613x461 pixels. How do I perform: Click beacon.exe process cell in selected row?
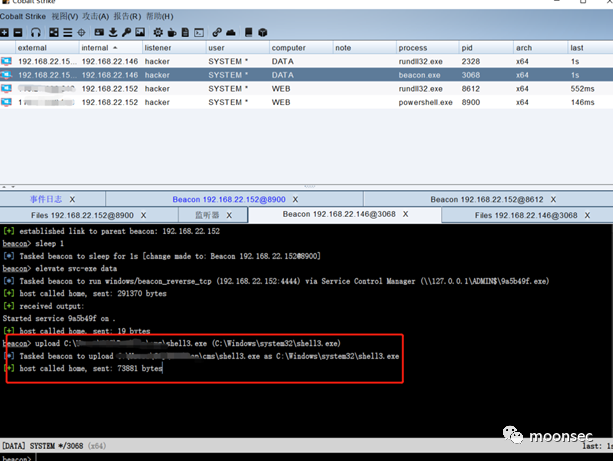[428, 75]
